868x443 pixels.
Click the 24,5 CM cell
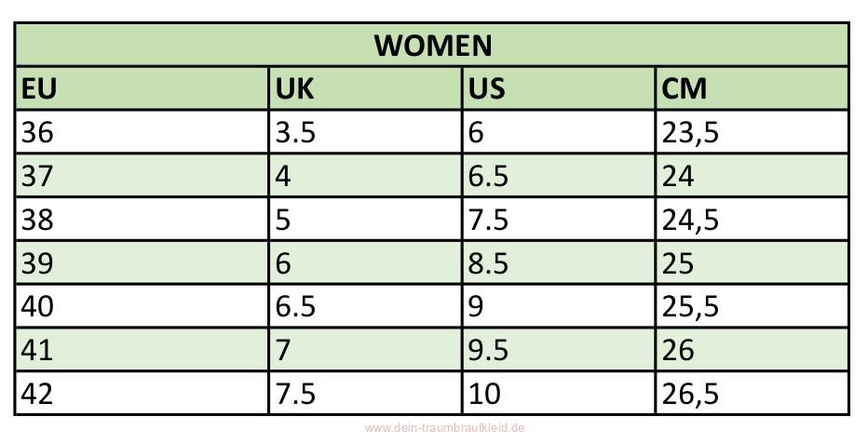752,219
